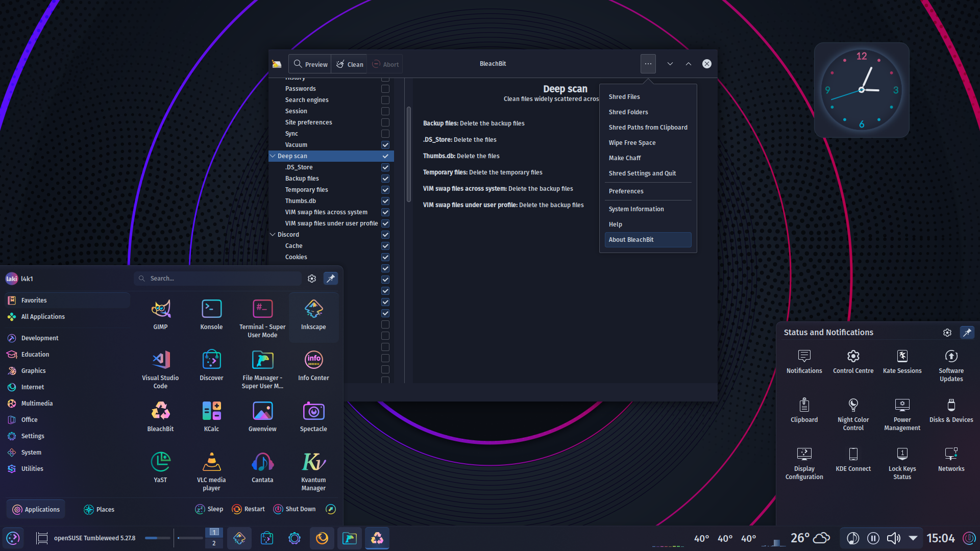Click About BleachBit menu entry
Image resolution: width=980 pixels, height=551 pixels.
648,240
